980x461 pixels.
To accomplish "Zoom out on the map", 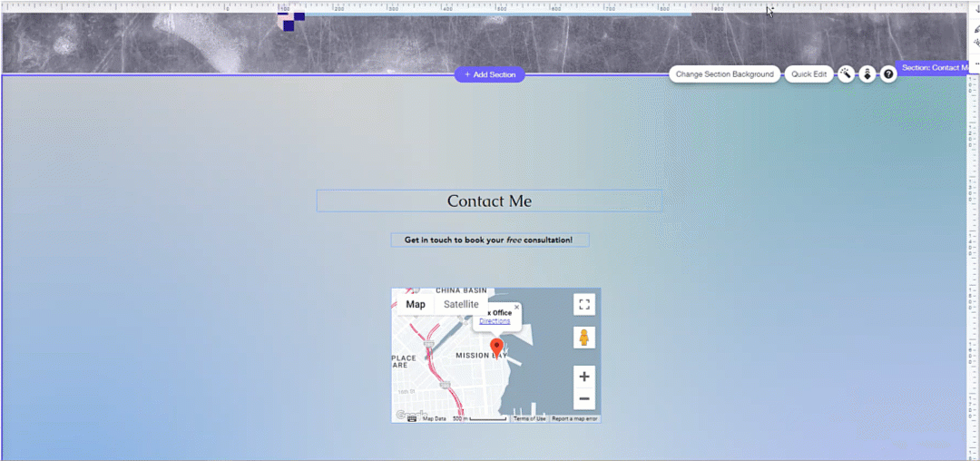I will tap(584, 399).
